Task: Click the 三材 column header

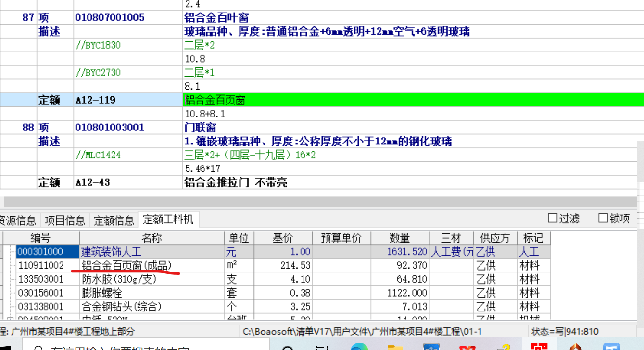Action: tap(451, 238)
